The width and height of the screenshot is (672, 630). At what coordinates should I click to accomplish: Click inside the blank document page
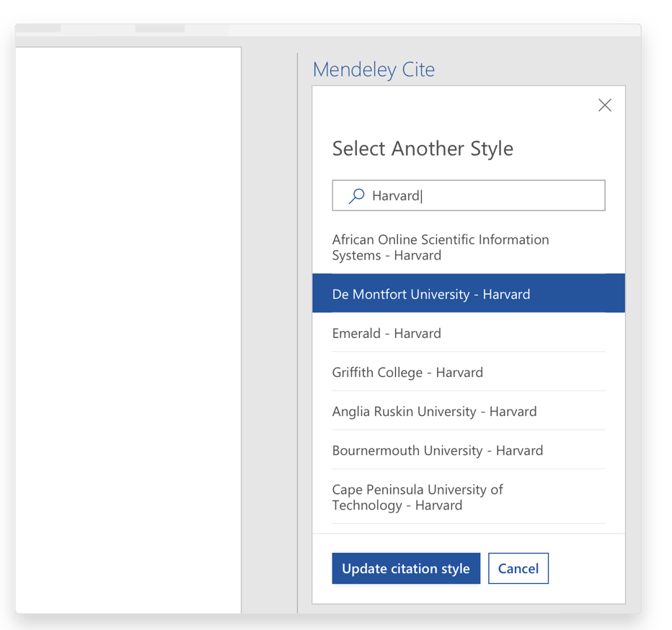pyautogui.click(x=128, y=324)
